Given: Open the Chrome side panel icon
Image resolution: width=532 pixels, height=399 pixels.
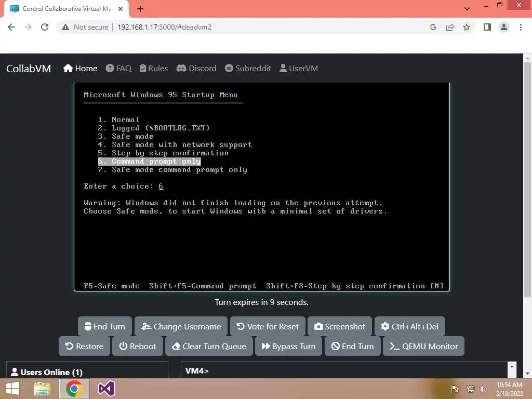Looking at the screenshot, I should coord(487,27).
